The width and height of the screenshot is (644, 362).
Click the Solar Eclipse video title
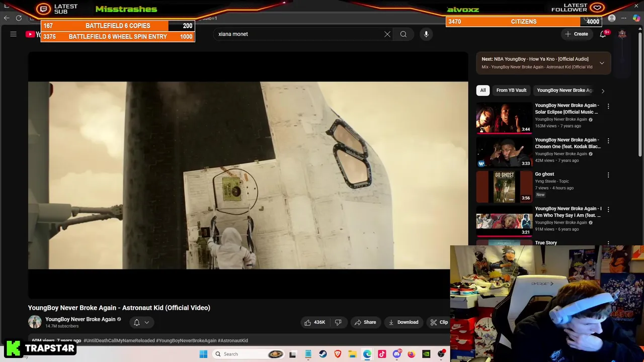point(567,109)
